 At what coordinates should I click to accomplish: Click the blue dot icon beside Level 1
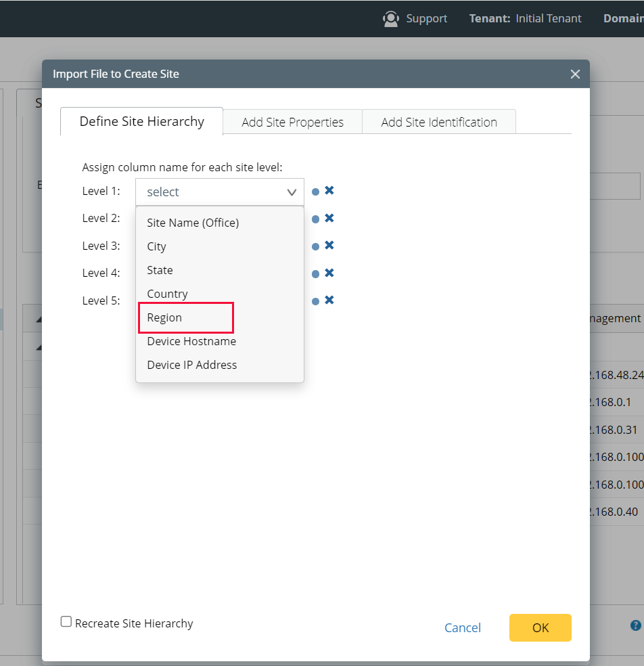pyautogui.click(x=315, y=191)
